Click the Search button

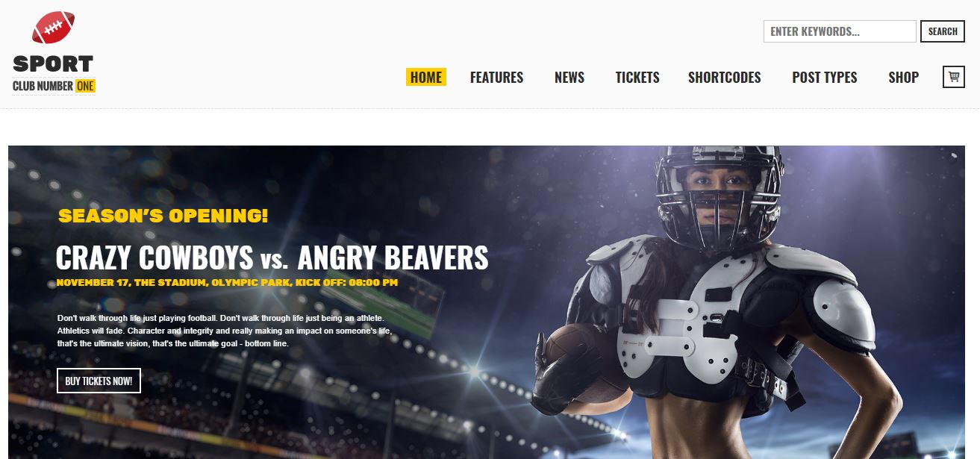(x=943, y=31)
